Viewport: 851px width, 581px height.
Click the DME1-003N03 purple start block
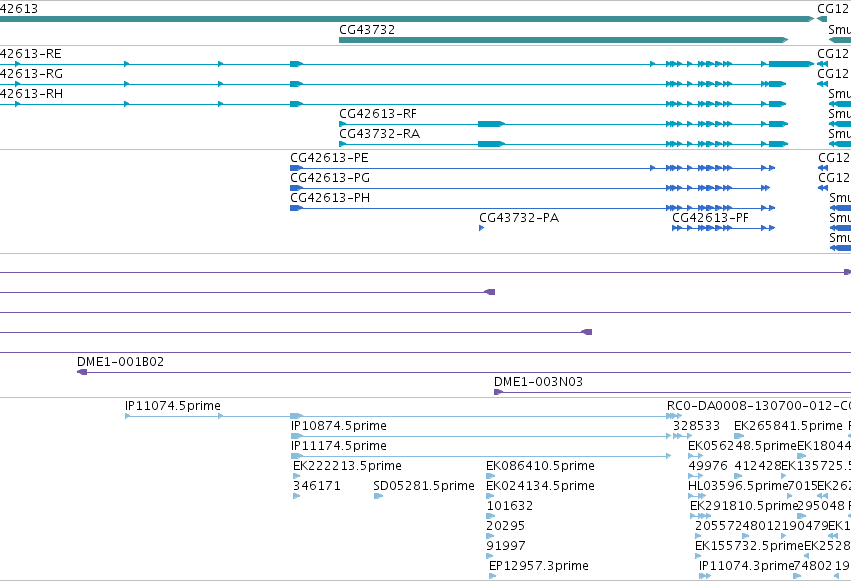coord(499,392)
